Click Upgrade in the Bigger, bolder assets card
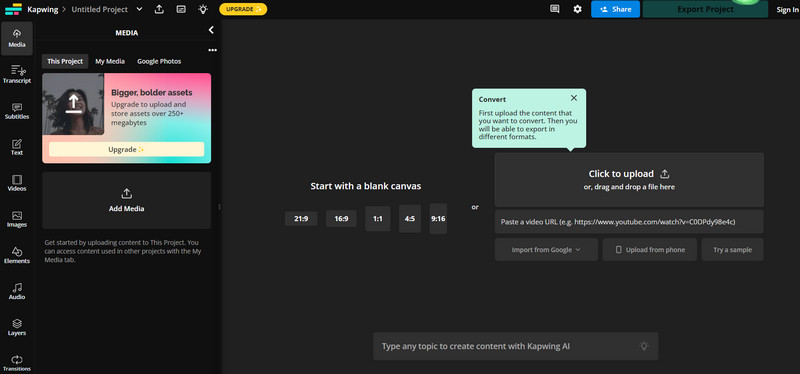 [x=127, y=149]
